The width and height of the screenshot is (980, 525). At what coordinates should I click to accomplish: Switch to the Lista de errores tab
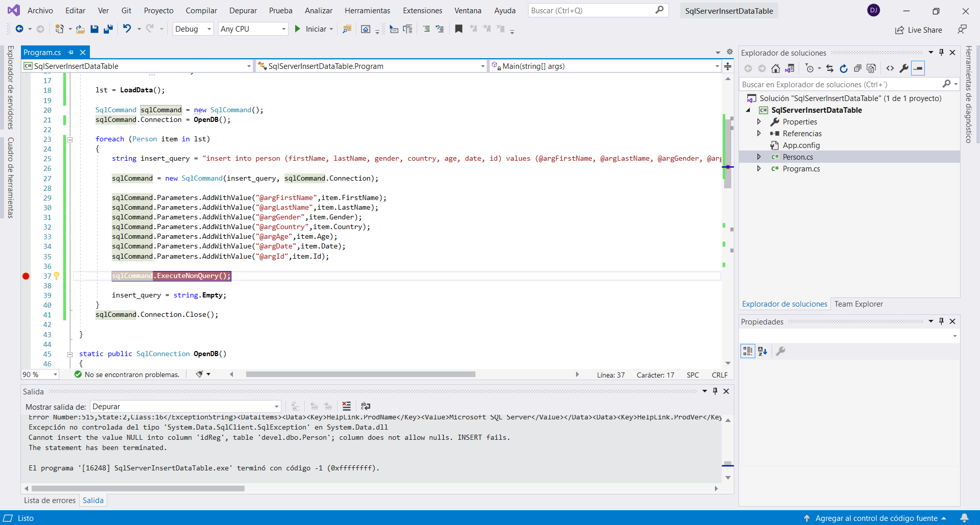pos(50,501)
